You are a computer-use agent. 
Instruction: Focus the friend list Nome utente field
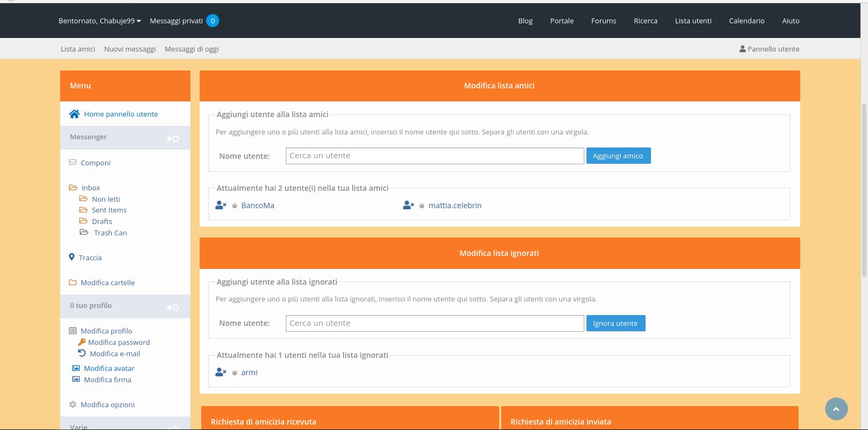435,156
